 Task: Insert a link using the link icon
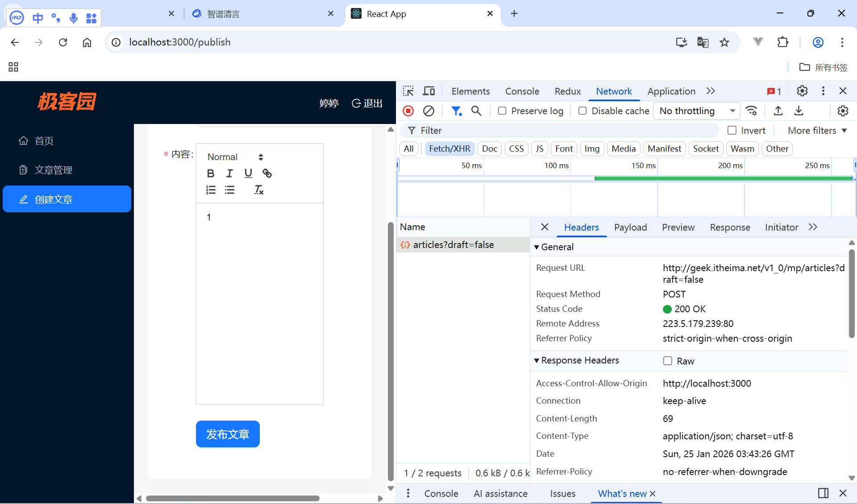pyautogui.click(x=267, y=174)
